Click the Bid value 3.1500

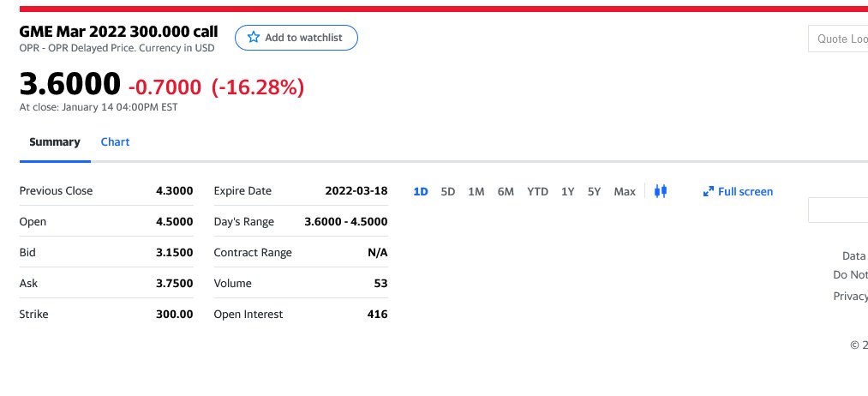point(175,253)
